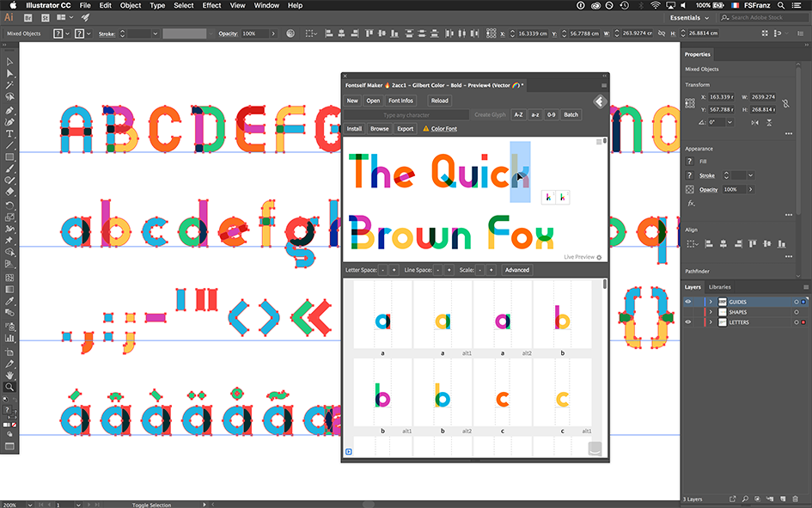This screenshot has height=508, width=812.
Task: Open the zoom level dropdown in the status bar
Action: [x=30, y=505]
